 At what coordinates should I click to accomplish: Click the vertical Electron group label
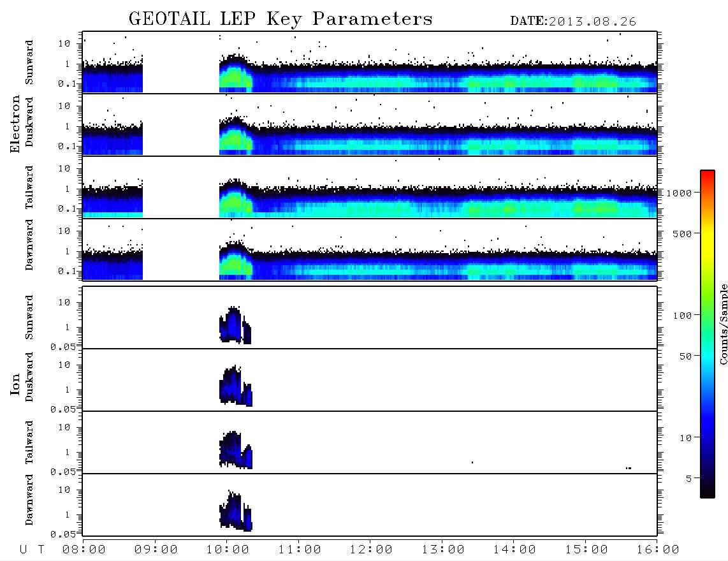(15, 124)
